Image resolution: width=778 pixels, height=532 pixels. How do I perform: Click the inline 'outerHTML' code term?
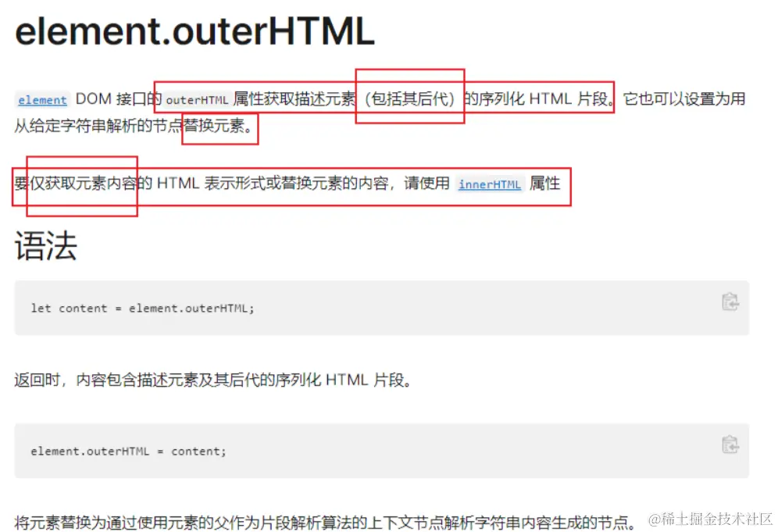[197, 100]
